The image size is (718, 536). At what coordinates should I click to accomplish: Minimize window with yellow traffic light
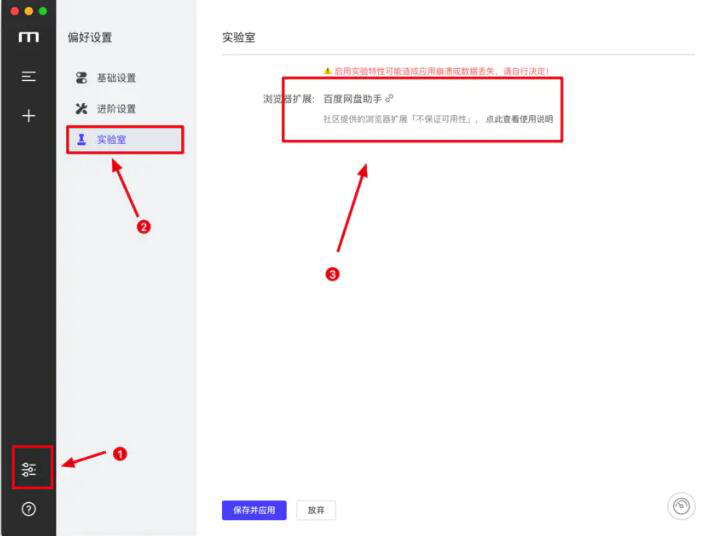pyautogui.click(x=29, y=11)
